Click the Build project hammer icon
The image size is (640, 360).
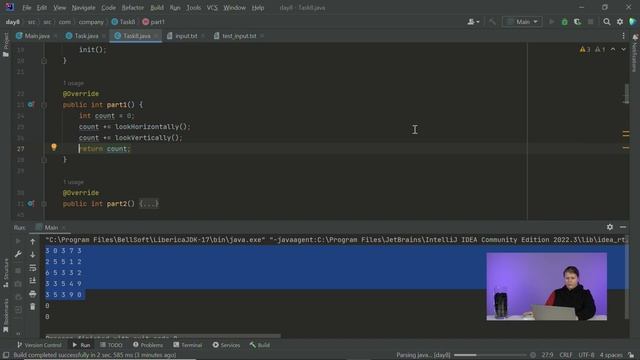(x=492, y=22)
